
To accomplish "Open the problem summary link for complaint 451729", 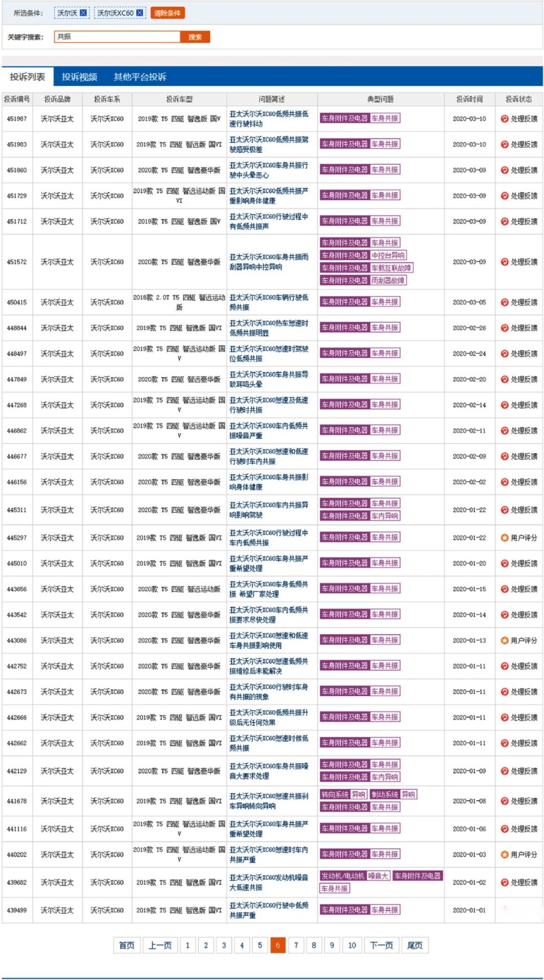I will point(269,196).
